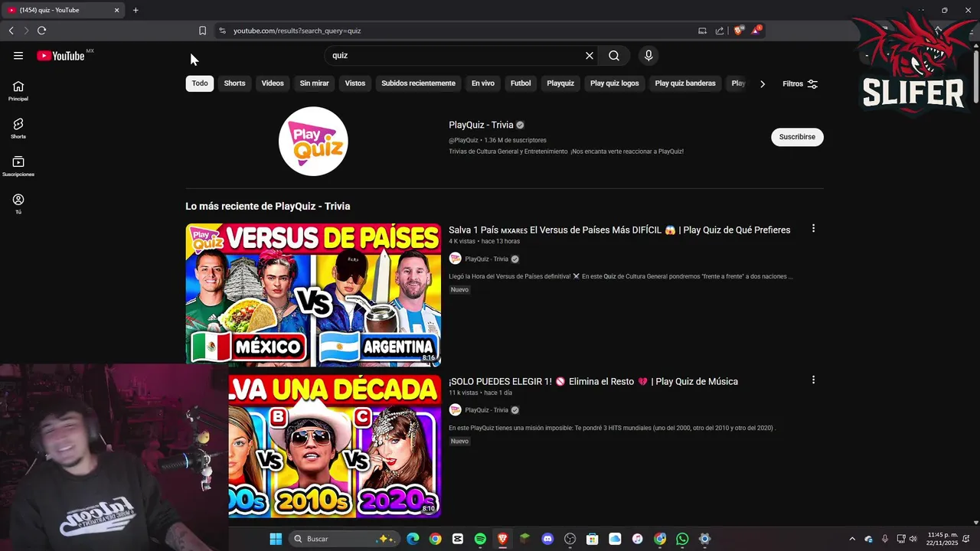Open Brave Shields icon
This screenshot has width=980, height=551.
738,31
